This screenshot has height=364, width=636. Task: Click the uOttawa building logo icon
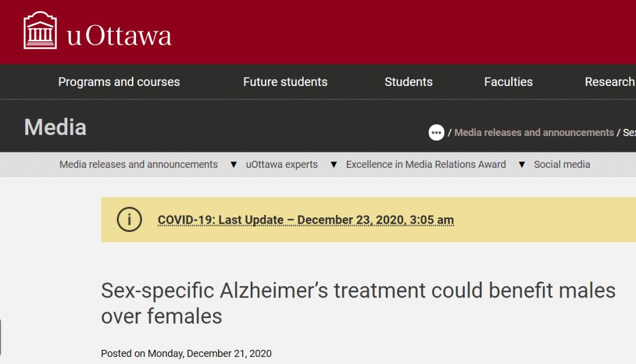point(40,31)
